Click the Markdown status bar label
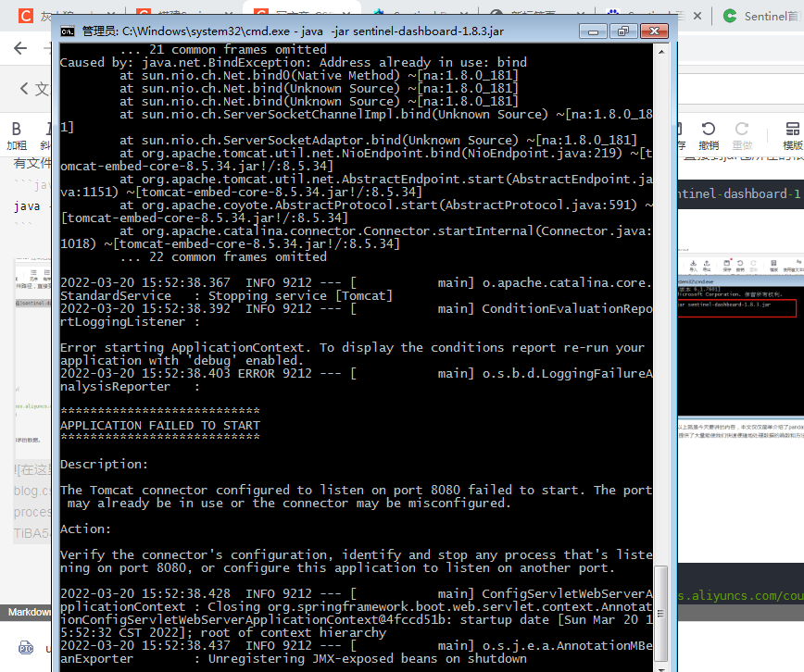The width and height of the screenshot is (804, 672). pos(30,612)
